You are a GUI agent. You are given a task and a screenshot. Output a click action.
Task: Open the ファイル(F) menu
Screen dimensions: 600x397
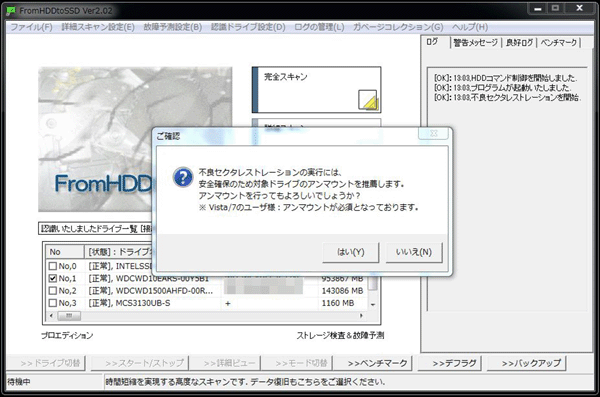[31, 27]
